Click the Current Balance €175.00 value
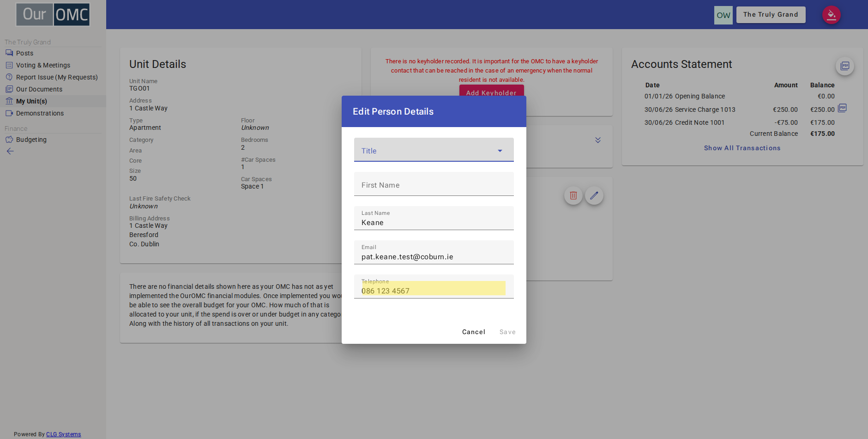The height and width of the screenshot is (439, 868). (823, 134)
